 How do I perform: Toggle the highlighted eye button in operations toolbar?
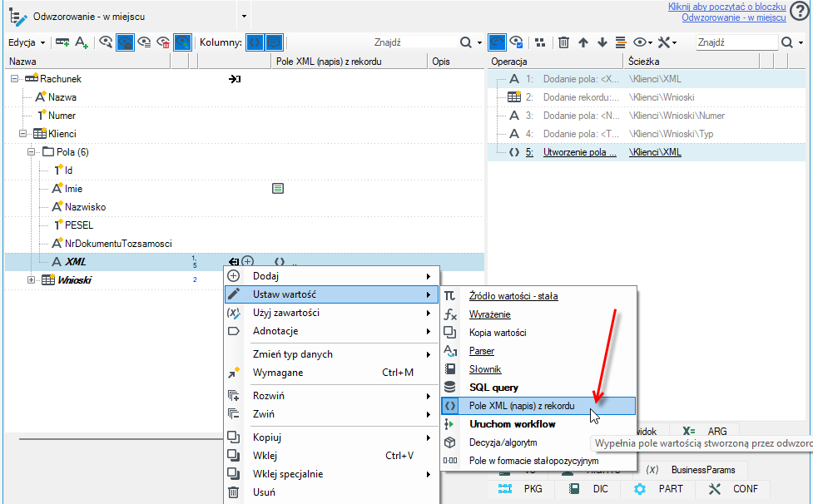click(x=498, y=42)
